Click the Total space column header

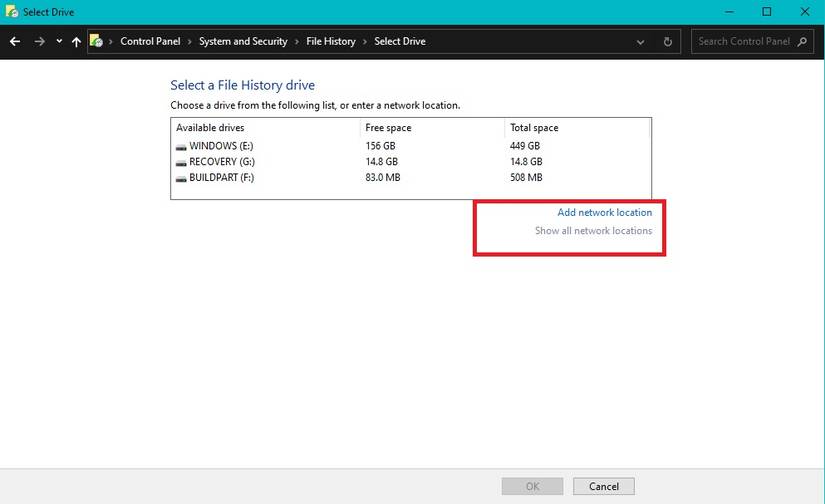pyautogui.click(x=534, y=127)
